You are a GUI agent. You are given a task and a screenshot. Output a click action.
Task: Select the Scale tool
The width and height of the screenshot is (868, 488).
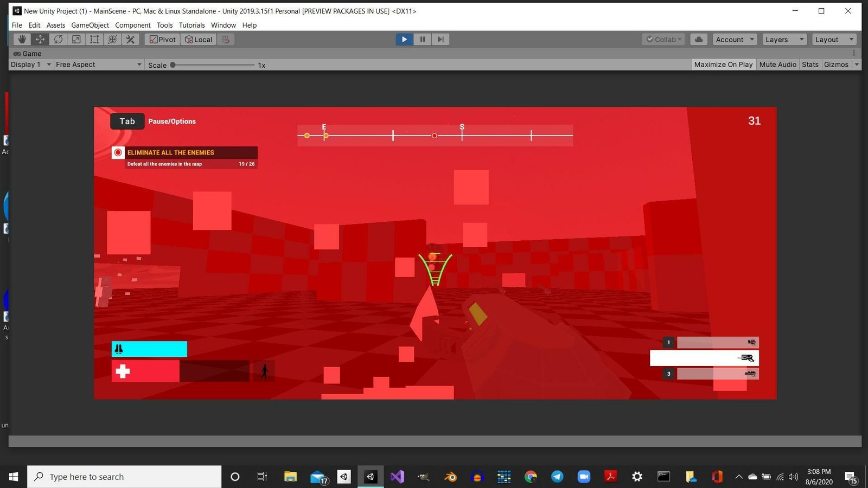tap(76, 40)
